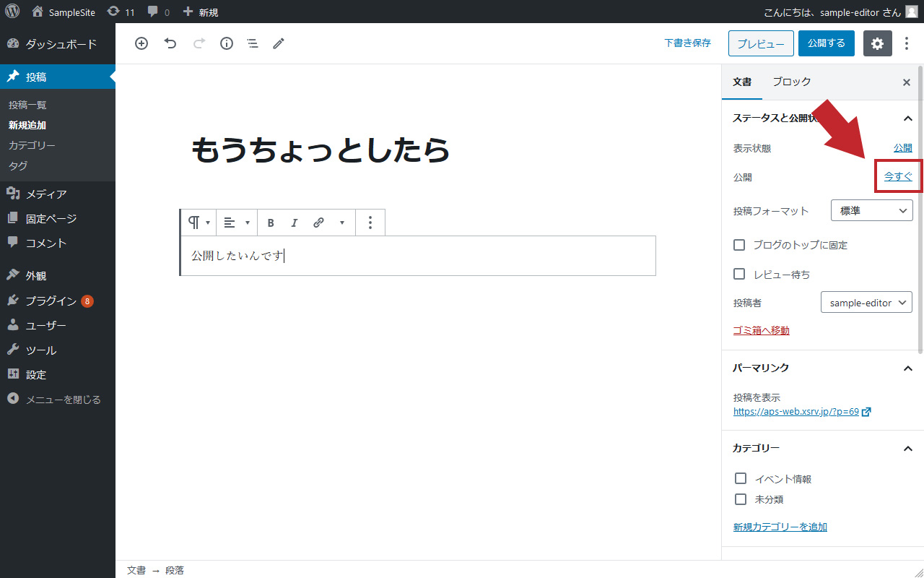Image resolution: width=924 pixels, height=578 pixels.
Task: Click the add block plus icon
Action: pos(141,43)
